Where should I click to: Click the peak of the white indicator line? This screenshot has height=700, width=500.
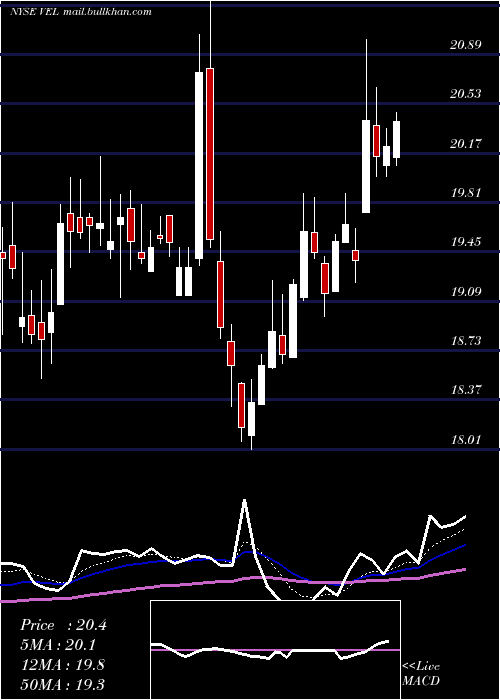(244, 500)
